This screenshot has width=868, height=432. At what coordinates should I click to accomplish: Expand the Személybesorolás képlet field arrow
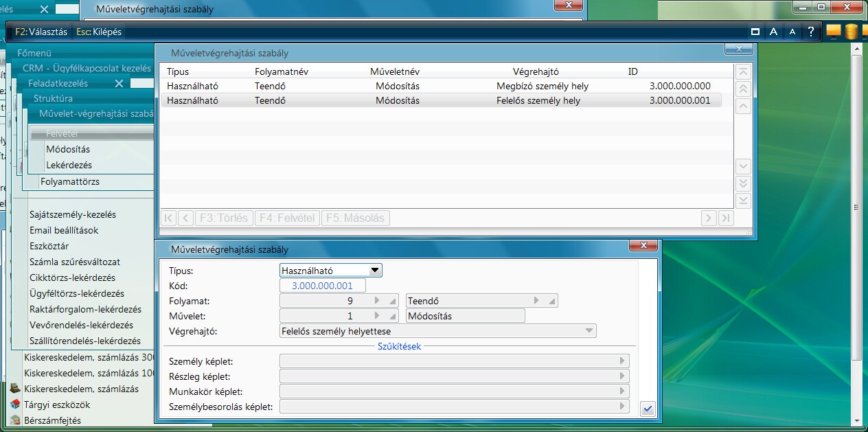622,407
